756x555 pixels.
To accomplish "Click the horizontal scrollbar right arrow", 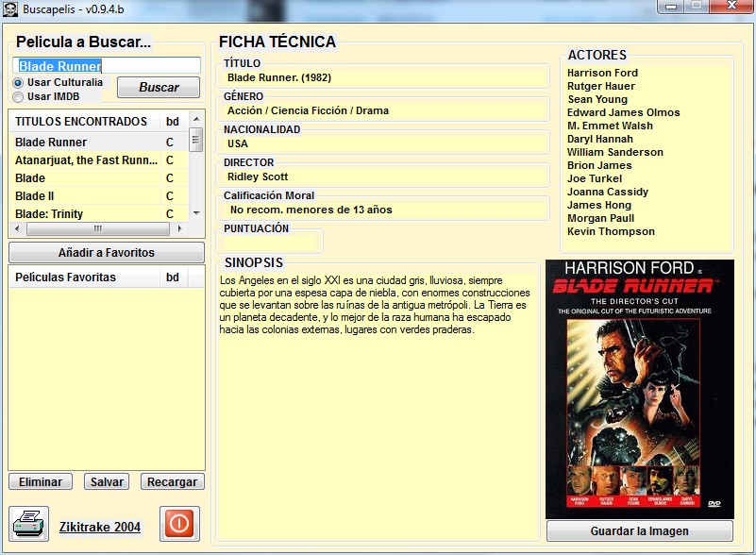I will (179, 228).
